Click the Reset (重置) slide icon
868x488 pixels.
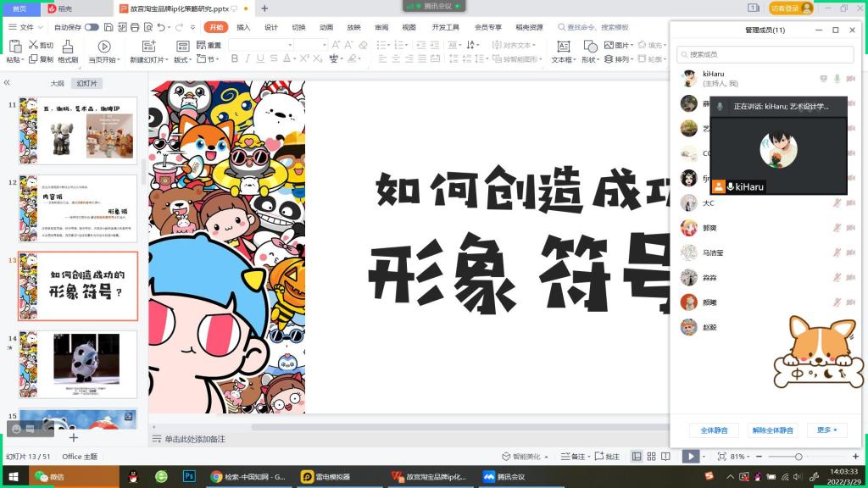click(202, 45)
